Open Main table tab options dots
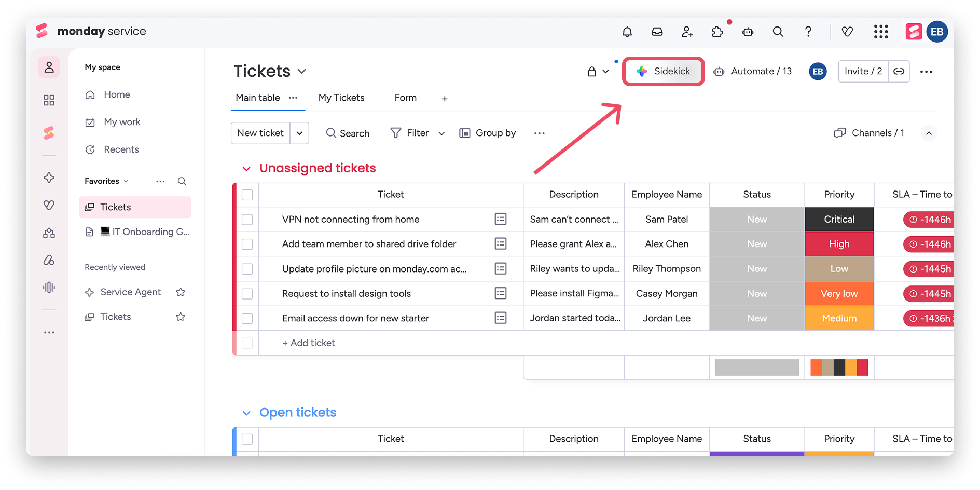 [293, 98]
